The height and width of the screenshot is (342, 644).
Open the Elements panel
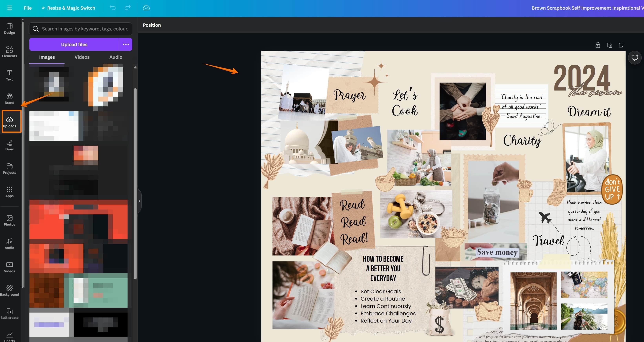coord(9,51)
